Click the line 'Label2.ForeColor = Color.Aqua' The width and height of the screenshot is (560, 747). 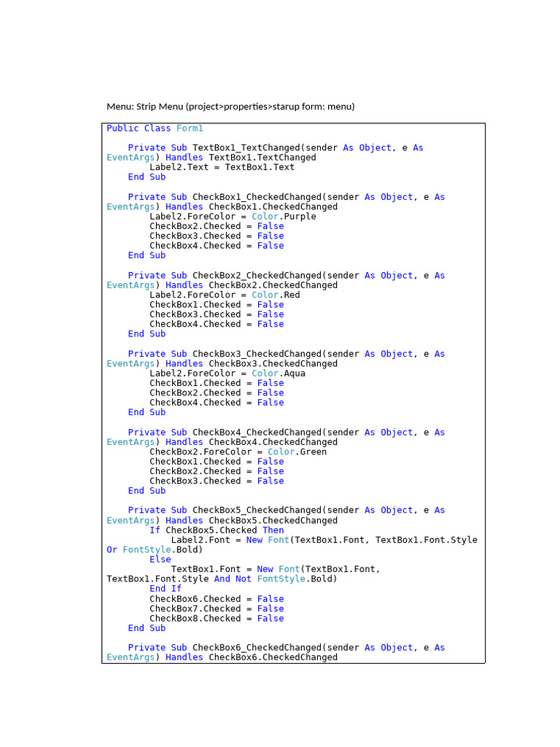227,373
